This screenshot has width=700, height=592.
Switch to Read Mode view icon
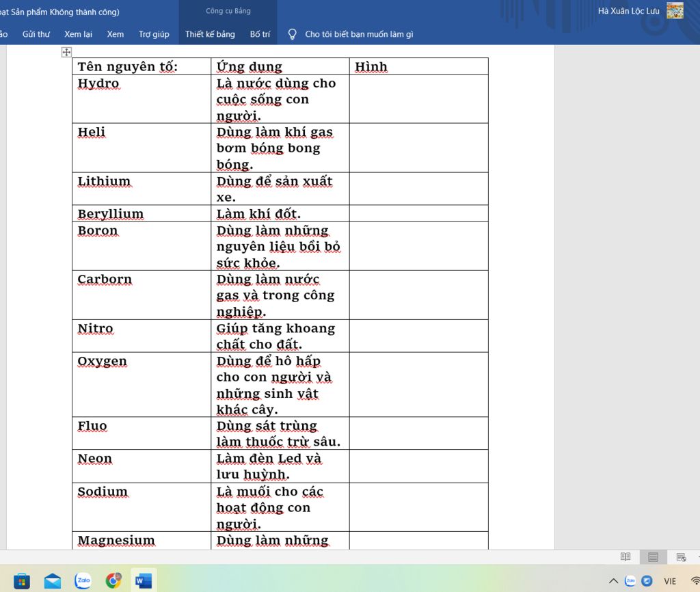point(625,557)
